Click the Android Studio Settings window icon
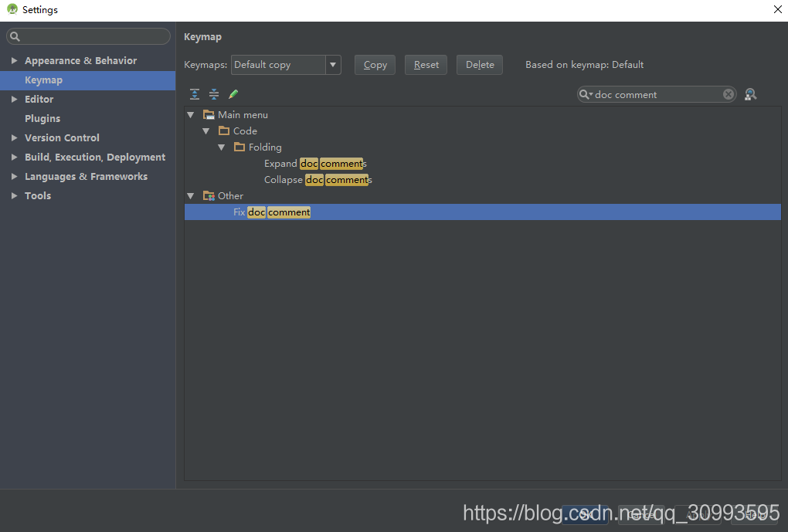788x532 pixels. [x=12, y=9]
